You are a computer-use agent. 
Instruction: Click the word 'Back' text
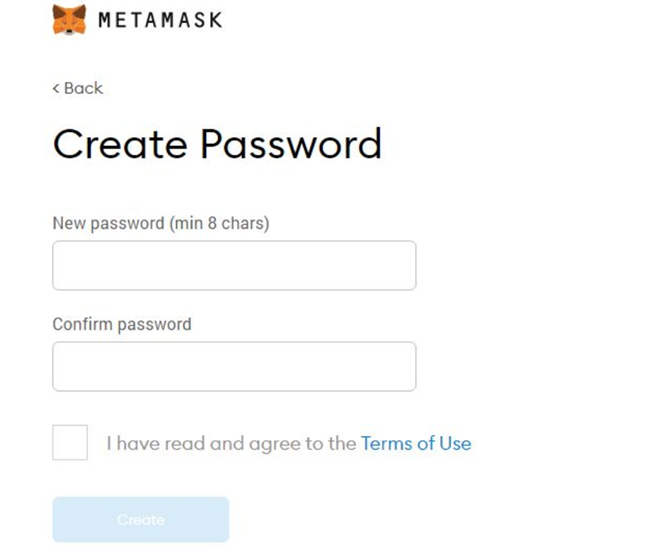(83, 88)
